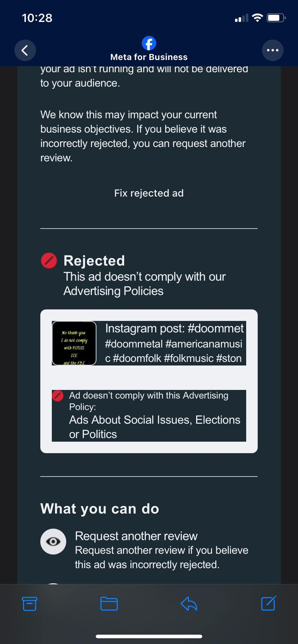Open the move to folder icon
The width and height of the screenshot is (298, 644).
(x=109, y=603)
